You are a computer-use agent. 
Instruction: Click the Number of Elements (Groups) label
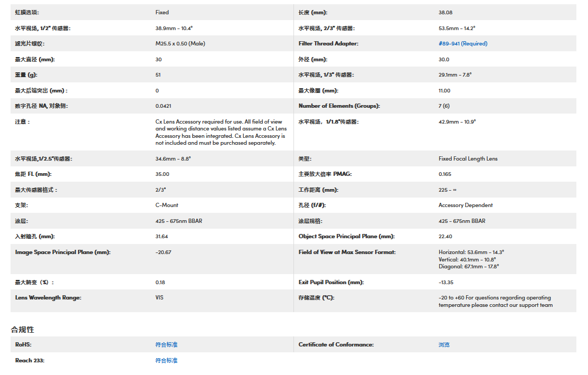[339, 106]
